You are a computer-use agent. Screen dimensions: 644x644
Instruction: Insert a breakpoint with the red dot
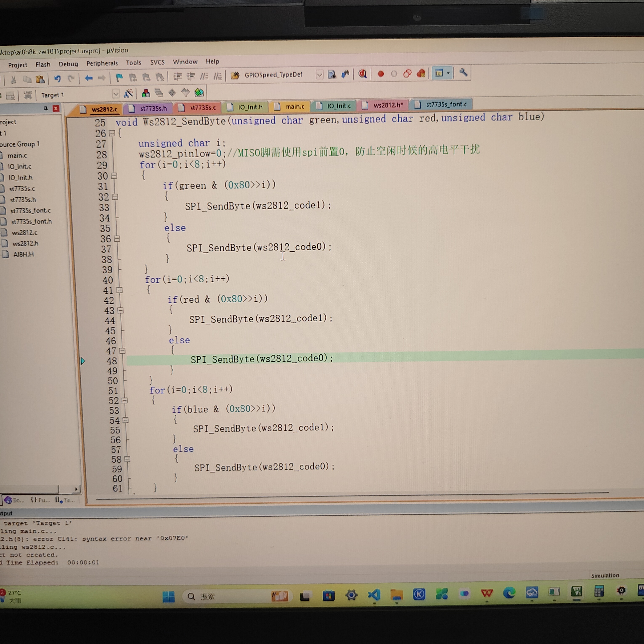coord(381,74)
